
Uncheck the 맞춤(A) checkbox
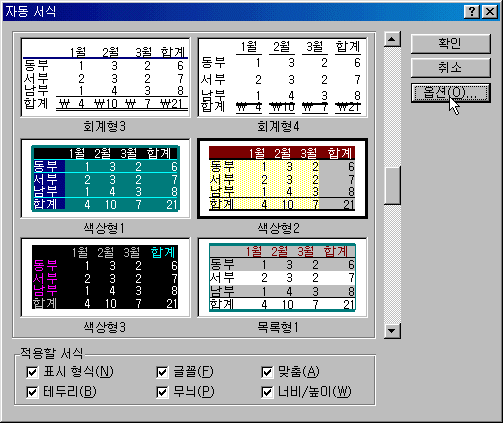tap(267, 372)
